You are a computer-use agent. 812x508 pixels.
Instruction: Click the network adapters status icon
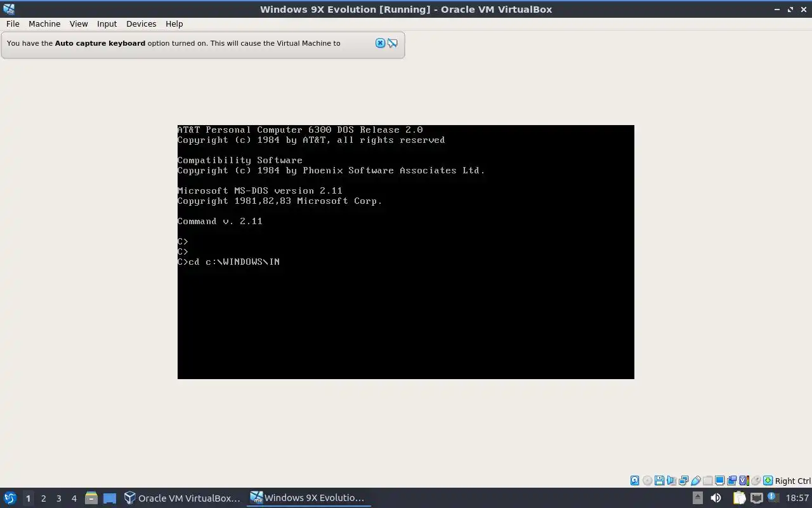(x=683, y=481)
